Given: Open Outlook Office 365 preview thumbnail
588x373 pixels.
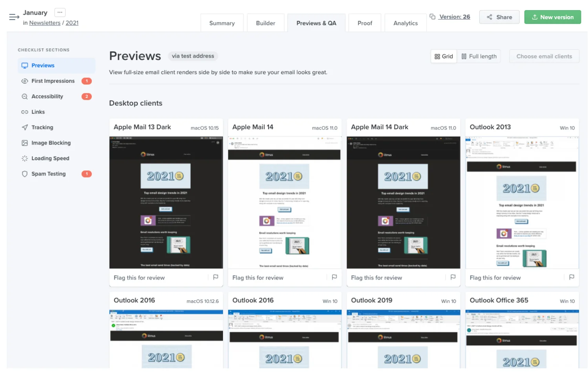Looking at the screenshot, I should click(x=522, y=339).
